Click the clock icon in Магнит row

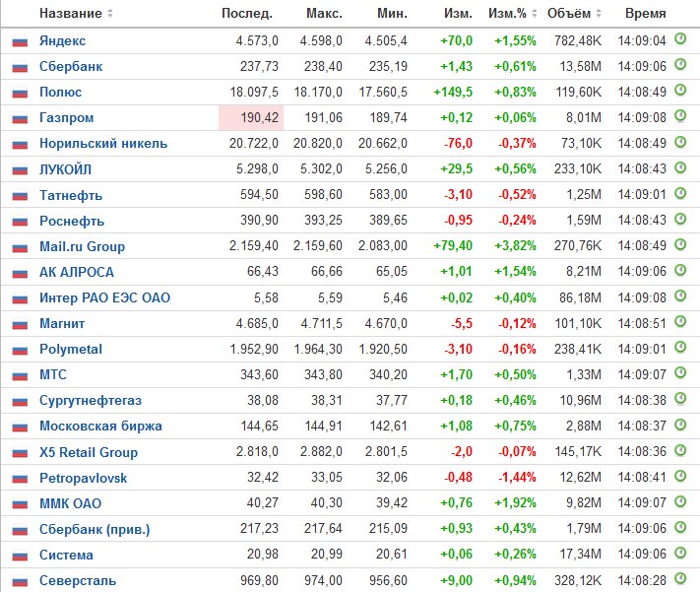680,321
